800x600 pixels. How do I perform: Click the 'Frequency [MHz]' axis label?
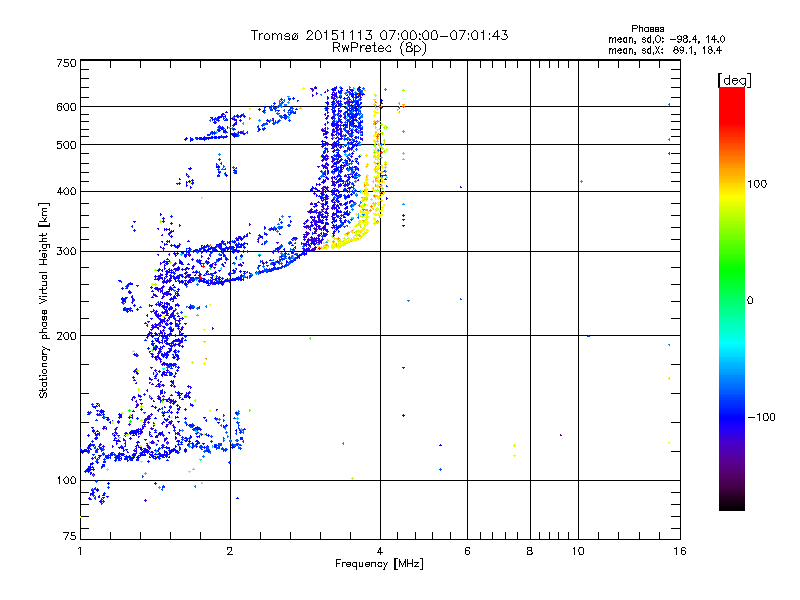(x=379, y=564)
